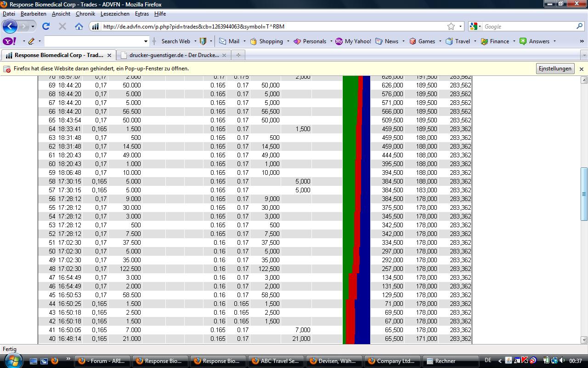Dismiss the pop-up blocked notification bar

(581, 69)
